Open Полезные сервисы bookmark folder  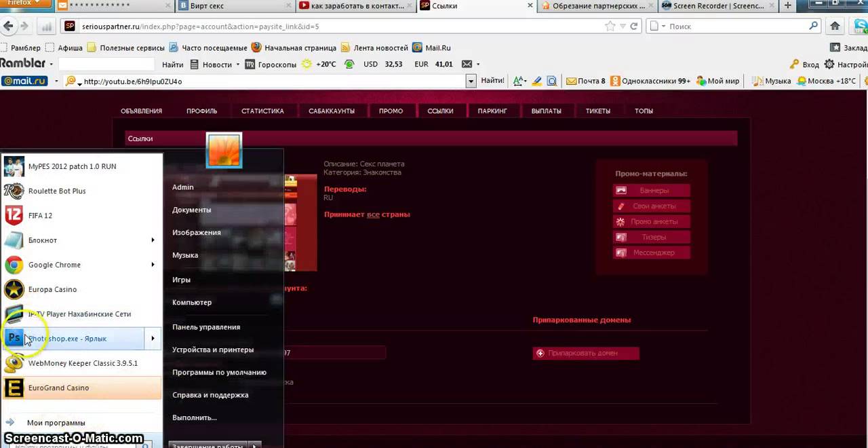[125, 48]
